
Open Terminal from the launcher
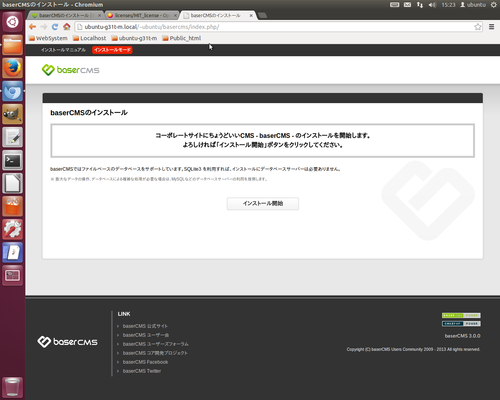(x=13, y=160)
